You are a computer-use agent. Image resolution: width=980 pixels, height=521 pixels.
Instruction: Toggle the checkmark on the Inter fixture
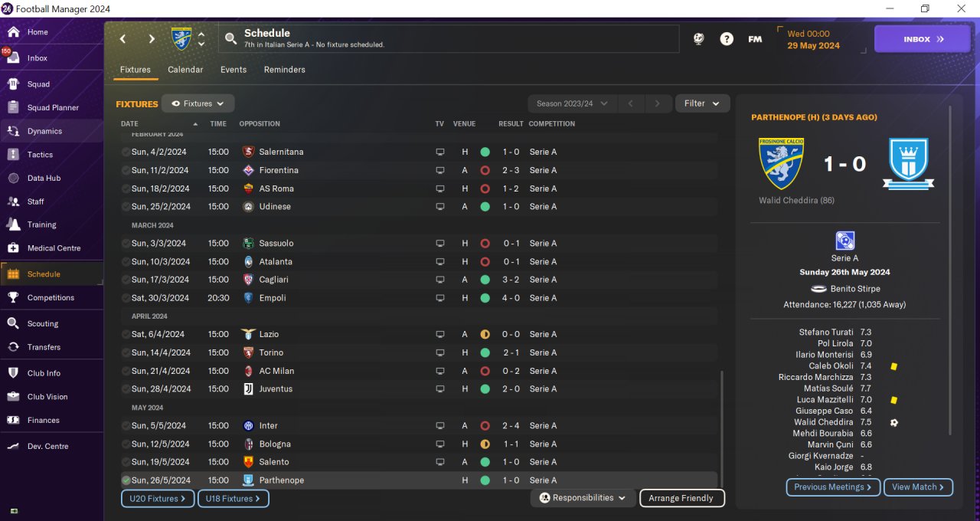[x=126, y=425]
